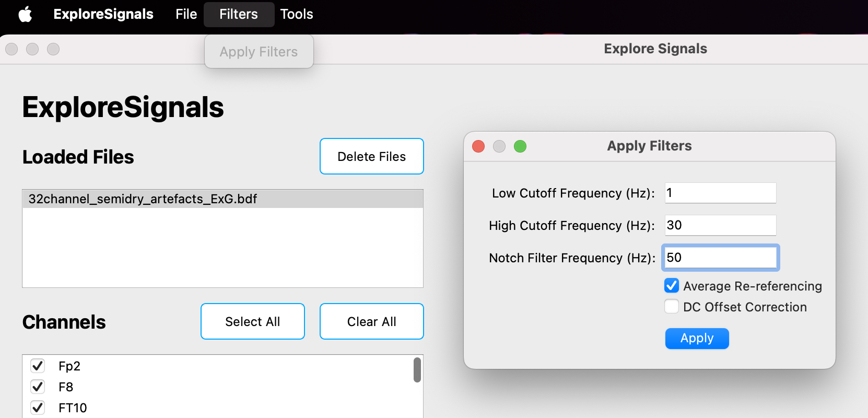Screen dimensions: 868x418
Task: Open the ExploreSignals app menu
Action: [x=103, y=14]
